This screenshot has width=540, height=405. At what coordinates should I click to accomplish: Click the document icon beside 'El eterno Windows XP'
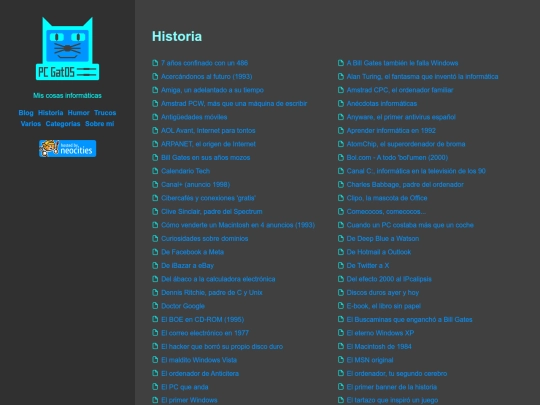341,333
